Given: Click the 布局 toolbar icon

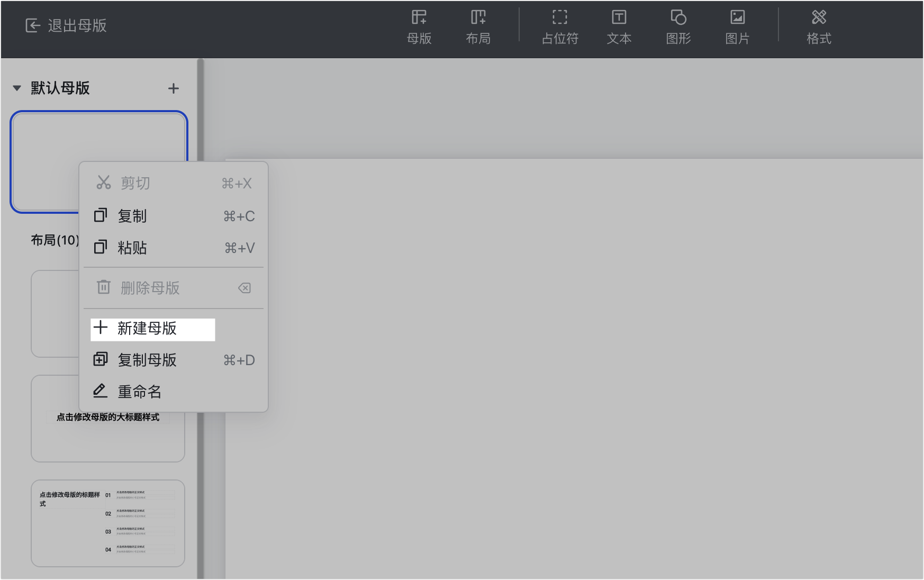Looking at the screenshot, I should [x=478, y=28].
